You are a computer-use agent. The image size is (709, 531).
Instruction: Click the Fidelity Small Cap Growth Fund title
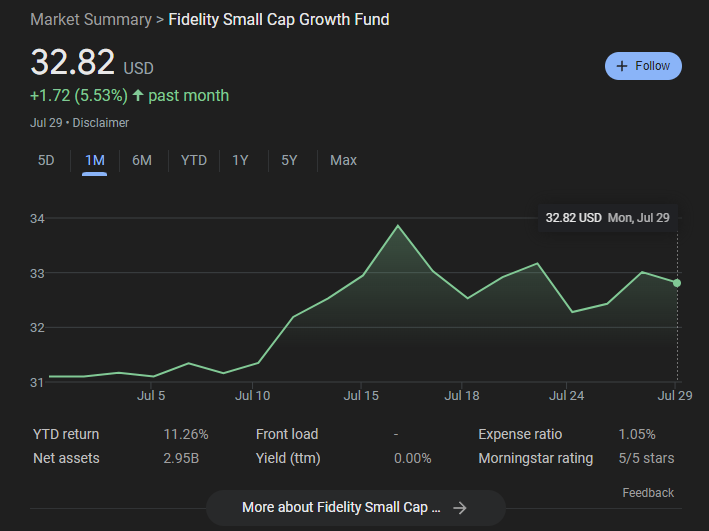tap(279, 19)
